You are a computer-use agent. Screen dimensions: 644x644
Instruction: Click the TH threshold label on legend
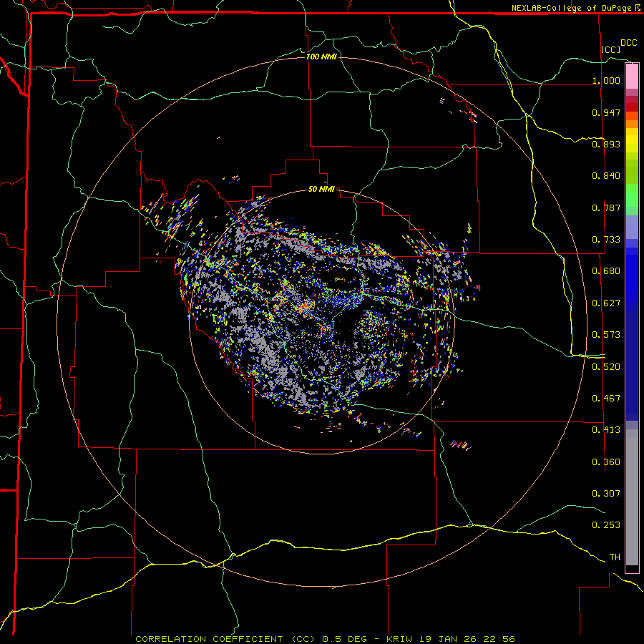click(x=615, y=557)
